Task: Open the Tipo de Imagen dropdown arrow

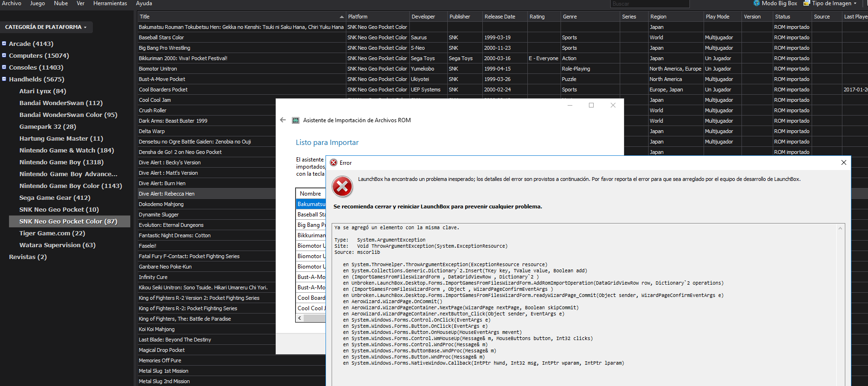Action: [x=855, y=3]
